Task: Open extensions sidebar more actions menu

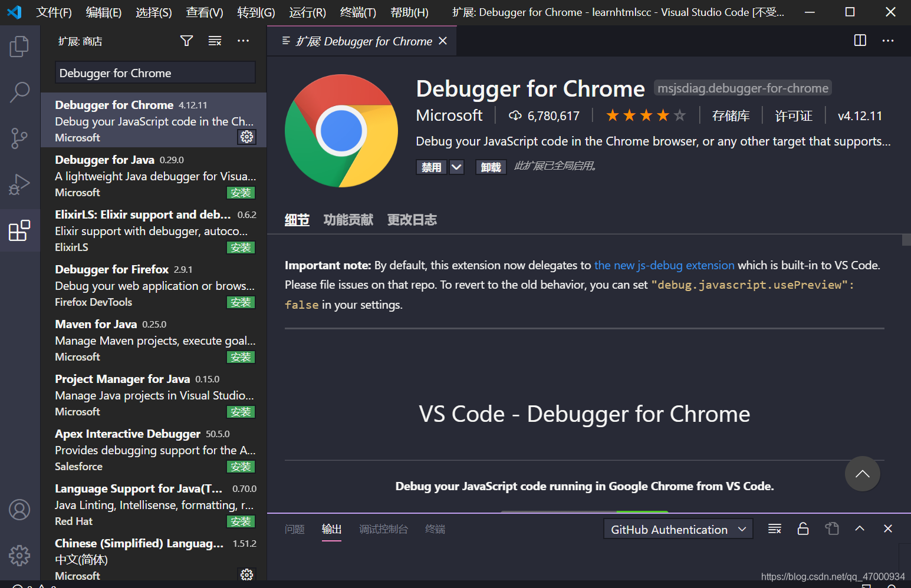Action: 243,41
